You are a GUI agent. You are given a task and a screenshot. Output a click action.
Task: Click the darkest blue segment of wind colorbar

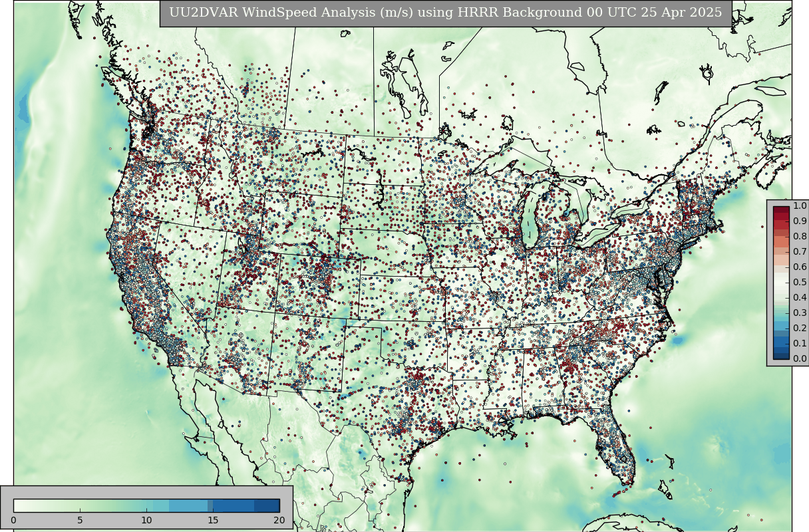click(267, 505)
